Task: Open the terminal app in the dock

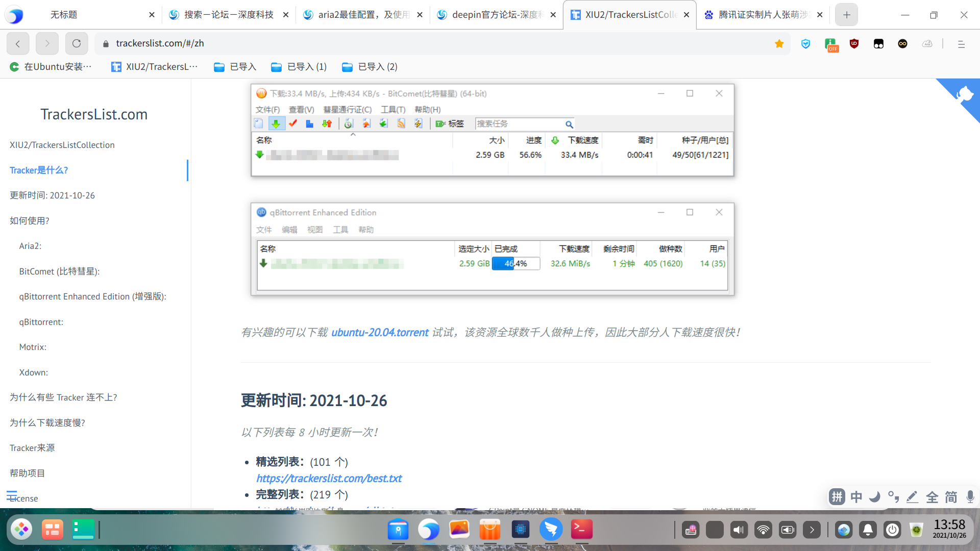Action: tap(581, 530)
